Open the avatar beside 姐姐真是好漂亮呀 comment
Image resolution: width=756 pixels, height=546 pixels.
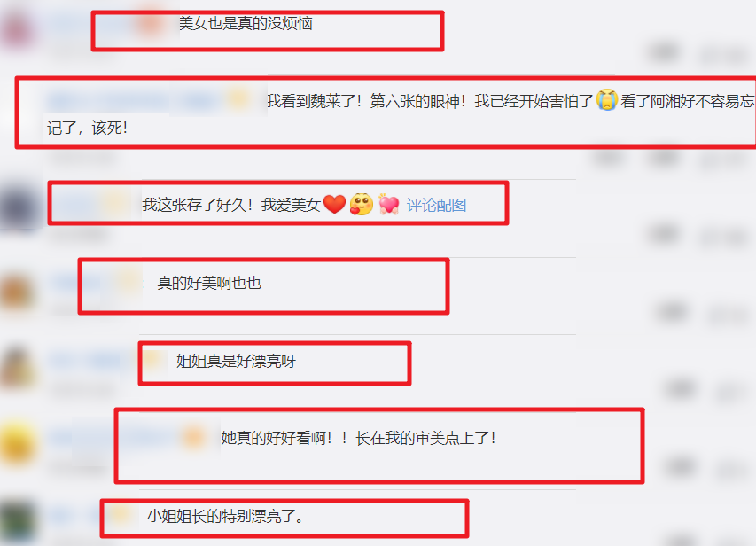click(18, 367)
